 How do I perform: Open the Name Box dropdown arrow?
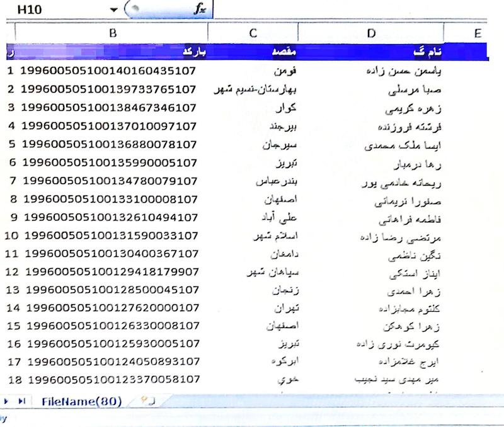(x=113, y=9)
